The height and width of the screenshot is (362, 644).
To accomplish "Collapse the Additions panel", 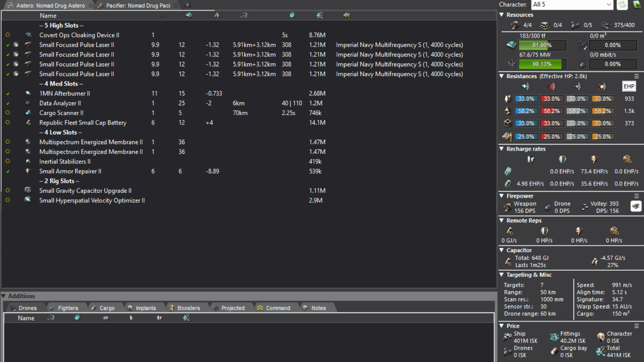I will tap(4, 296).
